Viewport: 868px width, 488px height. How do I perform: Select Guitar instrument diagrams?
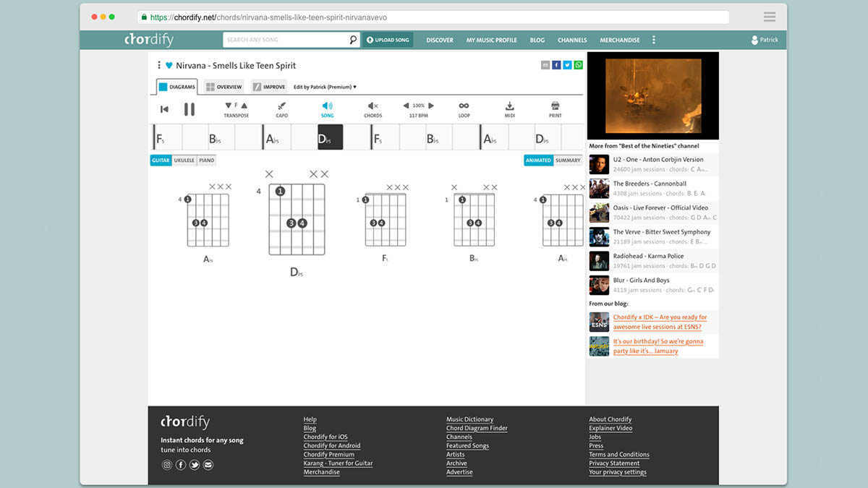[x=161, y=160]
